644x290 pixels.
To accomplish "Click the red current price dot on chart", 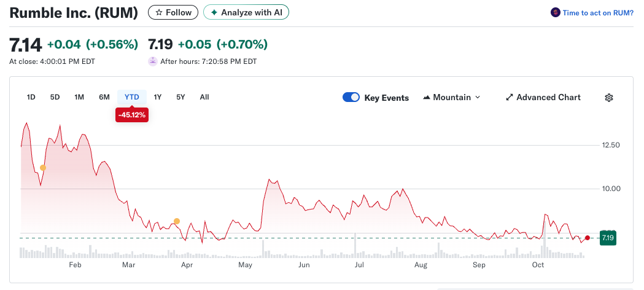I will pyautogui.click(x=588, y=238).
